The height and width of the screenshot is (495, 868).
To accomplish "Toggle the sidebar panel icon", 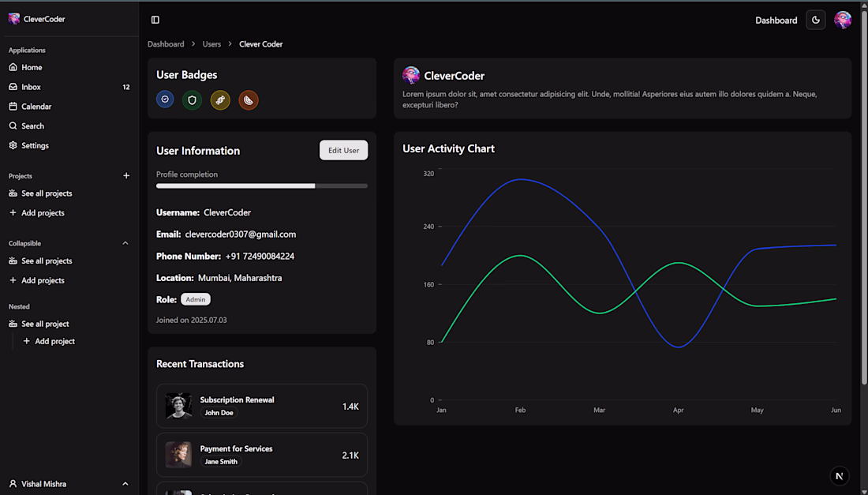I will (155, 20).
